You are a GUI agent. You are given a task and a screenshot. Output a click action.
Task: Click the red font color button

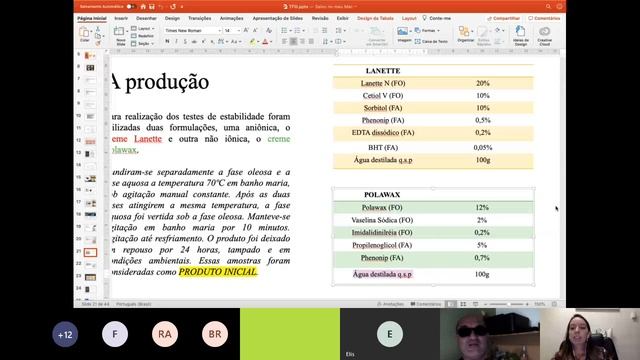(265, 42)
